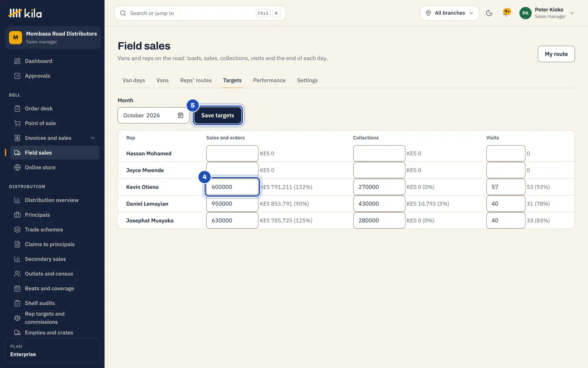Click the Kila logo
This screenshot has height=368, width=588.
pyautogui.click(x=25, y=13)
